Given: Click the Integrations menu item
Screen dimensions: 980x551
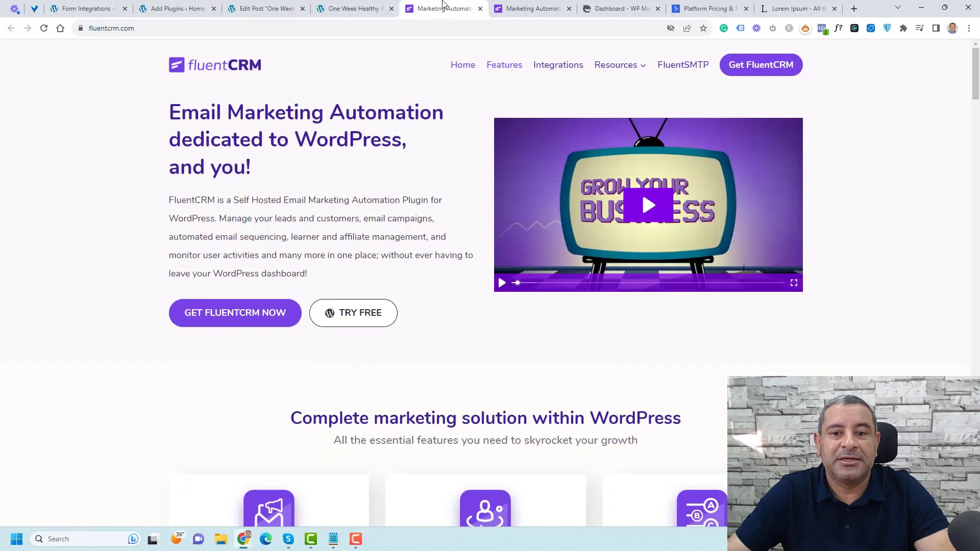Looking at the screenshot, I should (558, 65).
